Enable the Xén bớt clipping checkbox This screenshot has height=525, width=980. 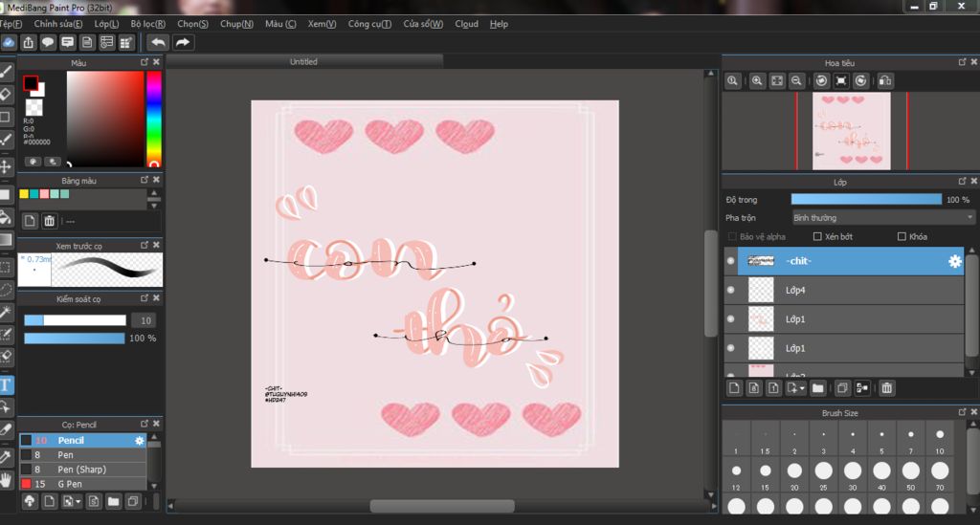pos(817,236)
